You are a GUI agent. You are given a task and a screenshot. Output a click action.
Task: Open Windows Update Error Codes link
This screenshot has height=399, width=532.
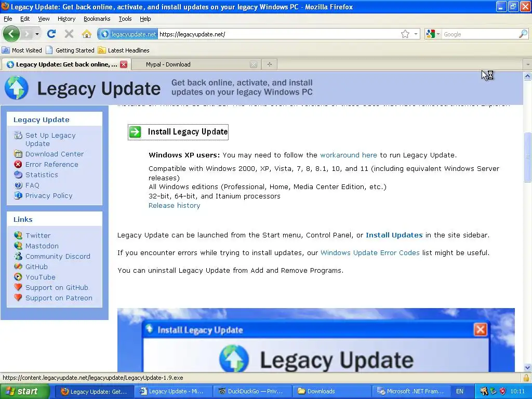(370, 253)
